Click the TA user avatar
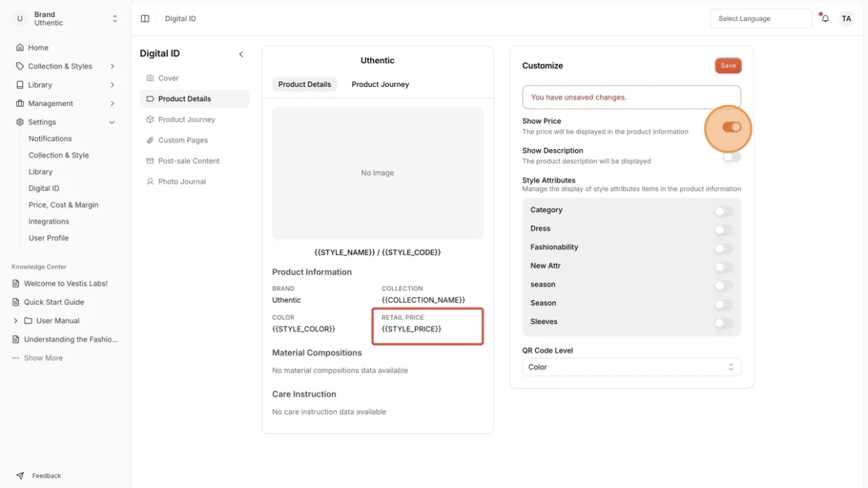Screen dimensions: 868x488 pyautogui.click(x=846, y=19)
